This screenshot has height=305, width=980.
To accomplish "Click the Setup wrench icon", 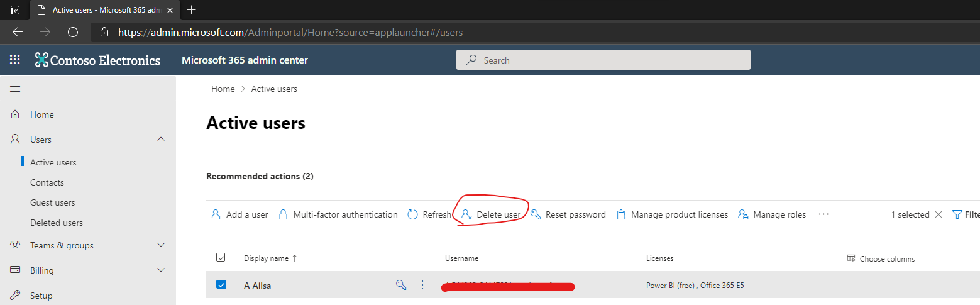I will point(16,296).
